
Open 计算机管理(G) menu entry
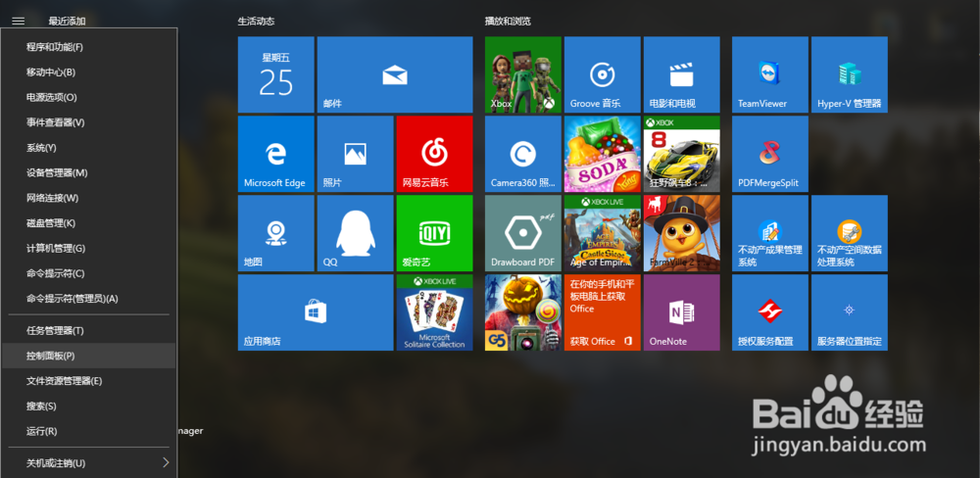pos(89,248)
